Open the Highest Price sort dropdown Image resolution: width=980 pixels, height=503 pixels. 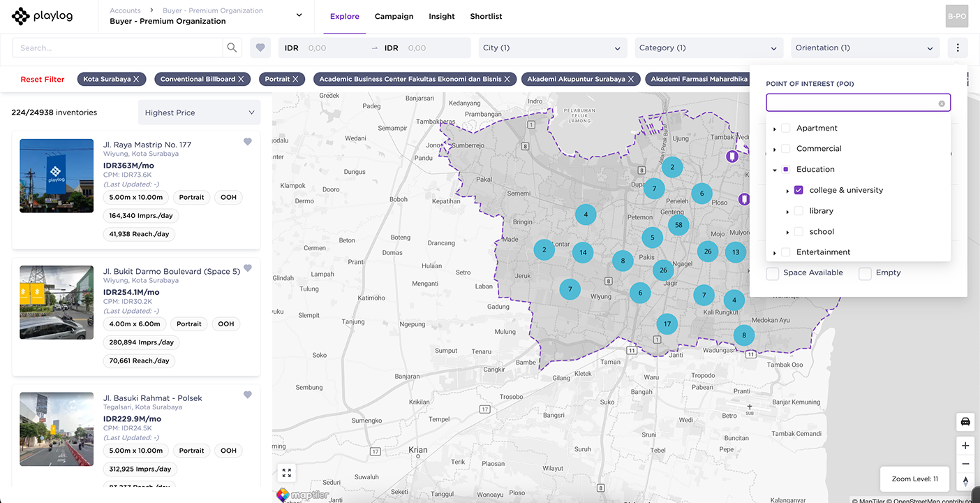click(x=199, y=112)
